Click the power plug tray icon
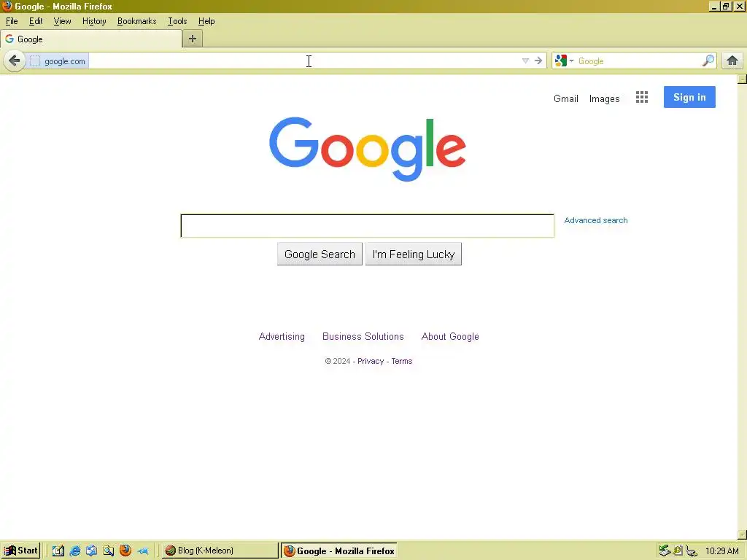 [x=692, y=551]
